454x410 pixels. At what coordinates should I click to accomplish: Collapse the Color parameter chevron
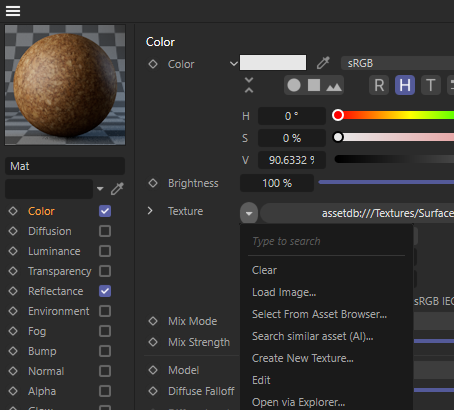click(234, 63)
